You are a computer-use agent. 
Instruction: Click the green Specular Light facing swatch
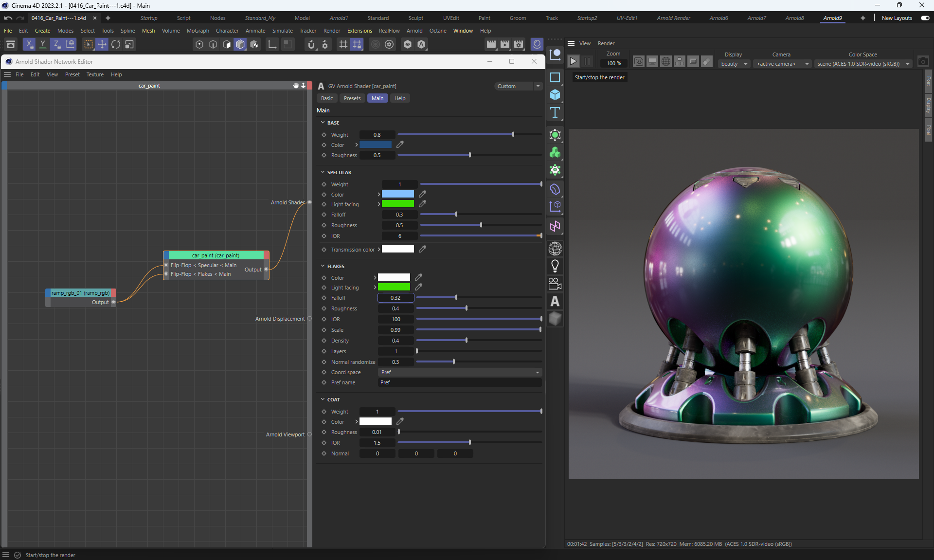[x=398, y=204]
